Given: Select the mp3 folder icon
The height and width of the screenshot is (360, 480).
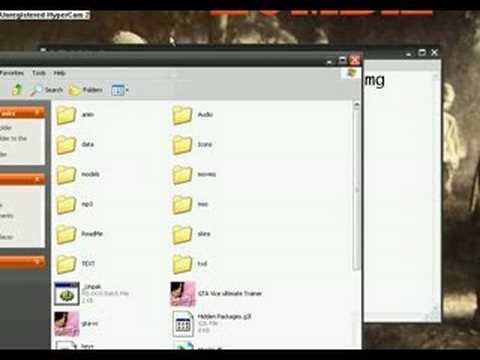Looking at the screenshot, I should 66,204.
